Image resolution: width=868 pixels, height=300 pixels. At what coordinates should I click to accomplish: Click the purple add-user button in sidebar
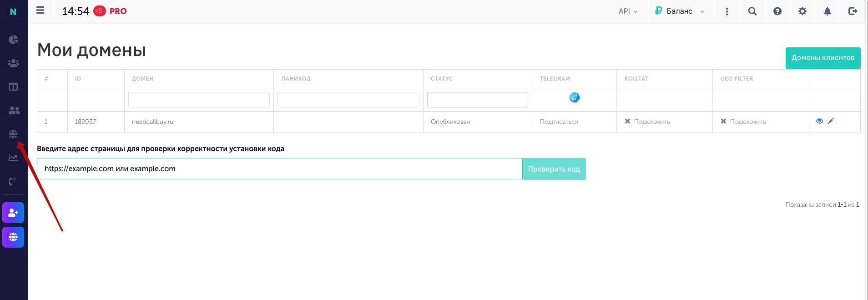(x=13, y=213)
